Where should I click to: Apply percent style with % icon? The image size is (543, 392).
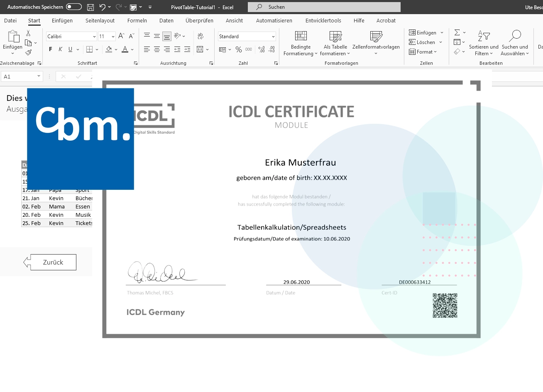[238, 49]
